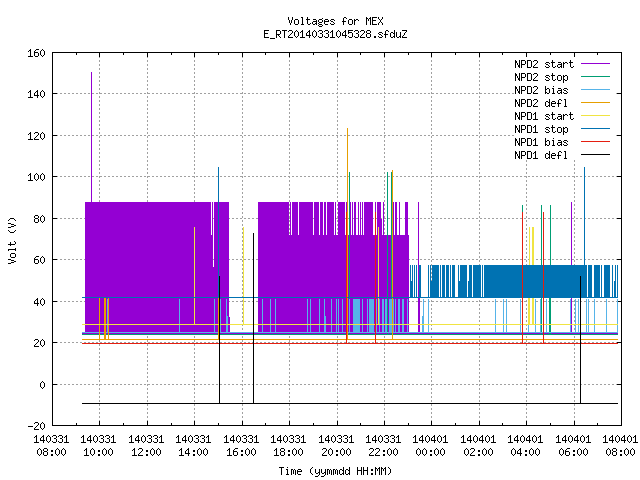The image size is (640, 480).
Task: Select the file name E_RT20140331045328.sfduZ
Action: [335, 34]
